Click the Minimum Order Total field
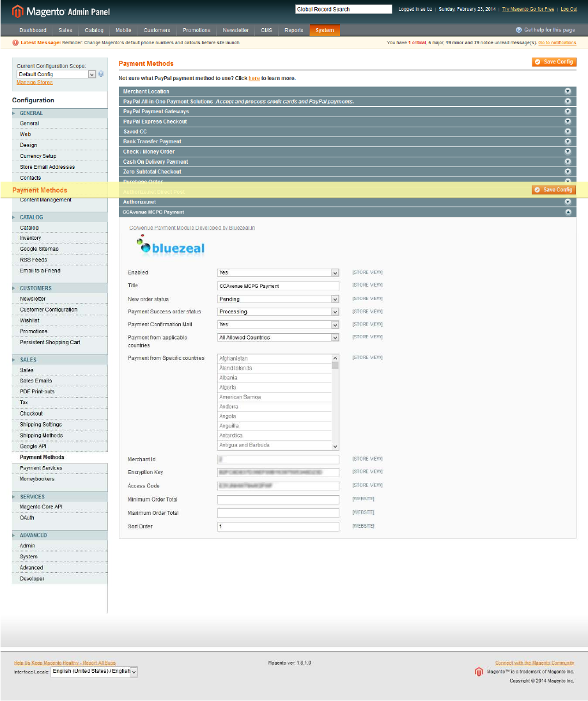Screen dimensions: 588x701 click(278, 500)
